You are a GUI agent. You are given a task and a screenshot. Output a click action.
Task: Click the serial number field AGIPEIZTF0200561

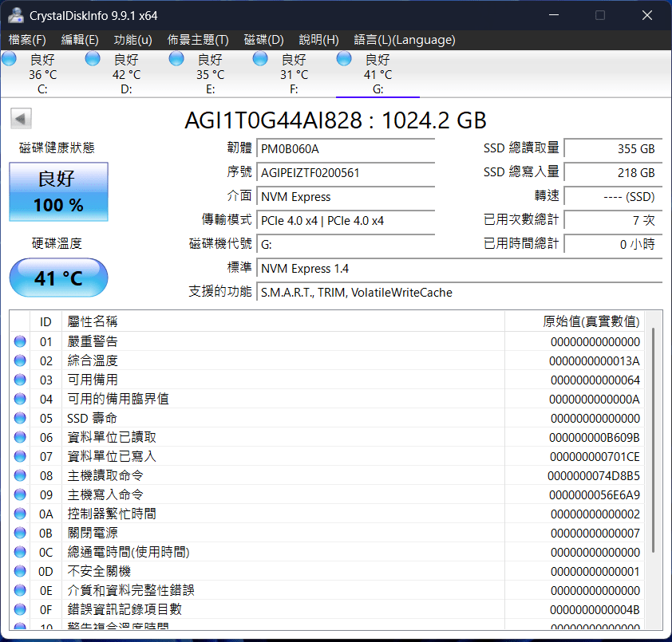346,173
